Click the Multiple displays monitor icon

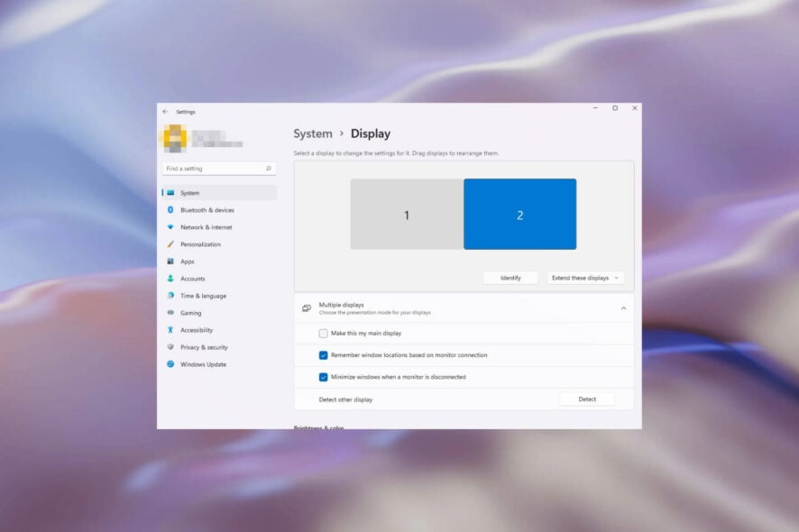click(x=307, y=308)
